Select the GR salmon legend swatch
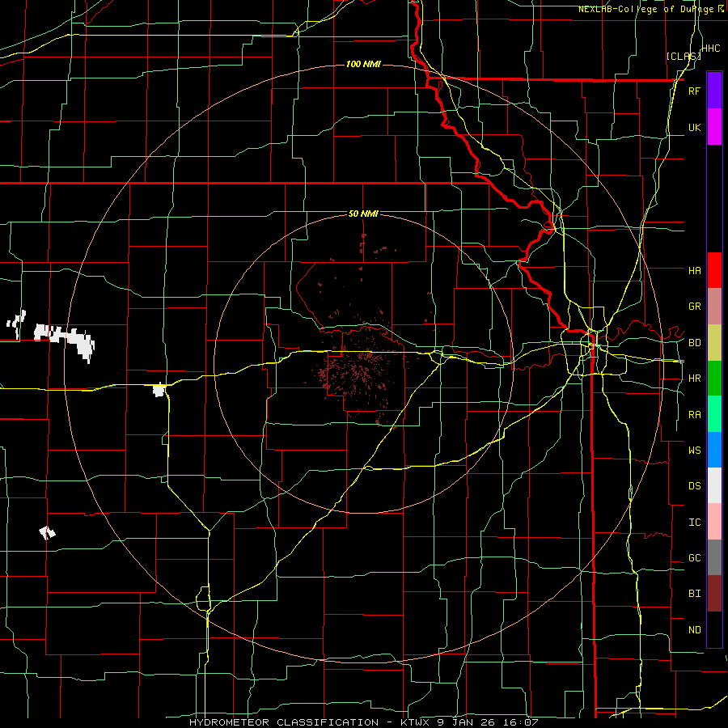The image size is (728, 728). (x=714, y=307)
